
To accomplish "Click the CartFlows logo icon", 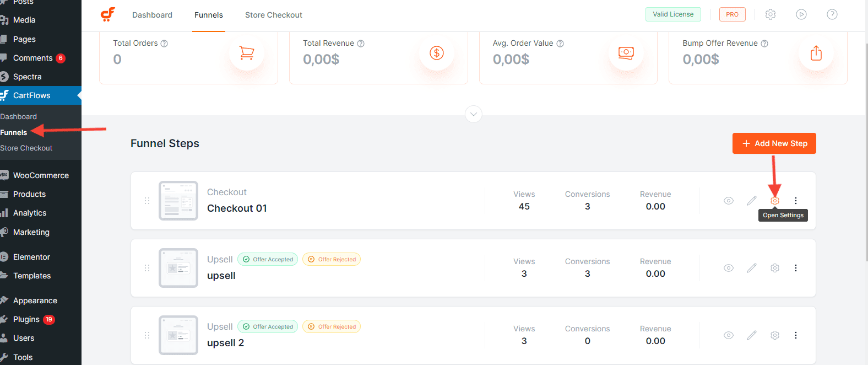I will click(x=108, y=14).
